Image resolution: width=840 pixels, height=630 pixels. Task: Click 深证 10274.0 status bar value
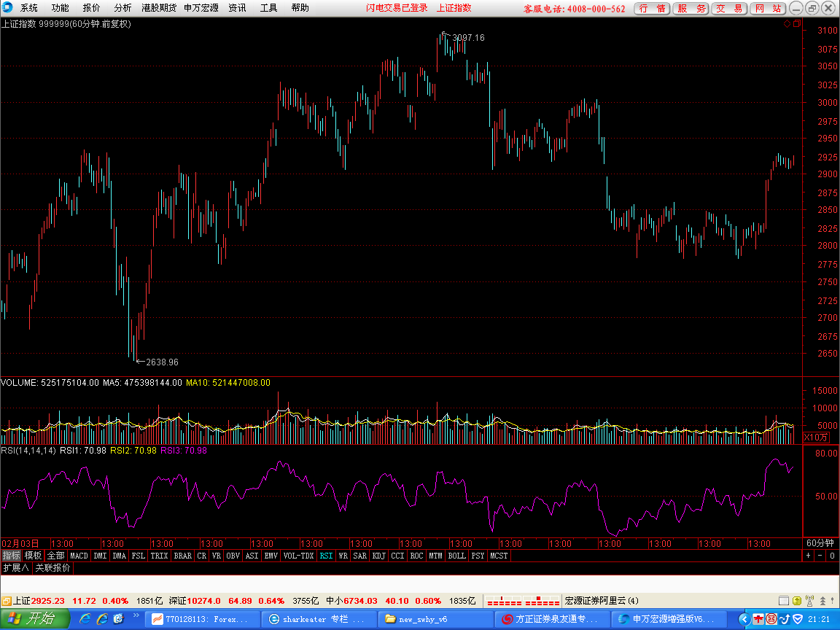tap(195, 601)
